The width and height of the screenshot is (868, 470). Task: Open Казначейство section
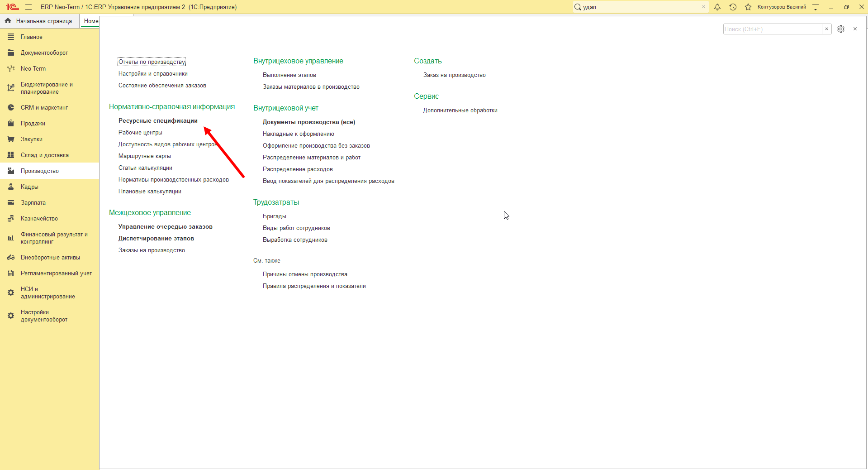[x=49, y=219]
